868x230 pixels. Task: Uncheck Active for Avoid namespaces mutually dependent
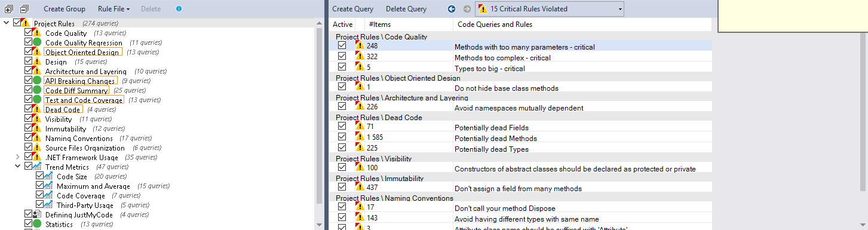[x=342, y=107]
